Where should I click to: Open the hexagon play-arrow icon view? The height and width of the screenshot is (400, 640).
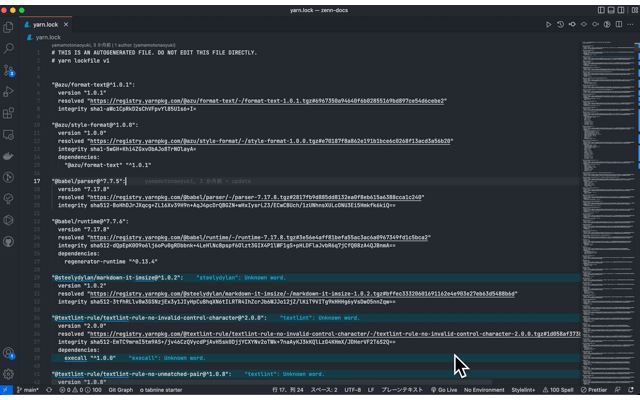coord(8,220)
